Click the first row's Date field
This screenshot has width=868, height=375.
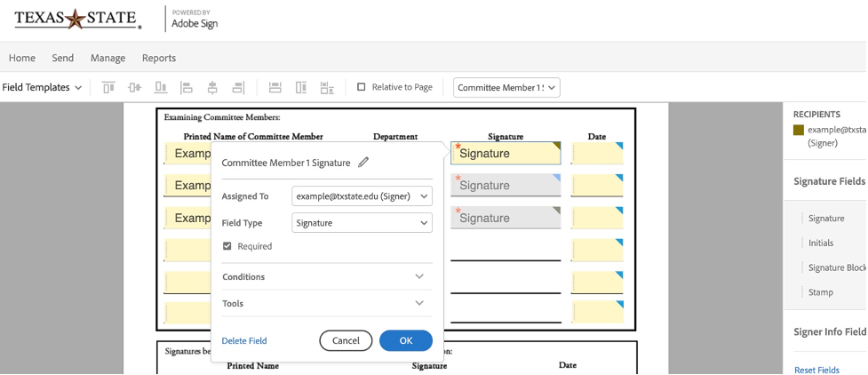point(597,154)
